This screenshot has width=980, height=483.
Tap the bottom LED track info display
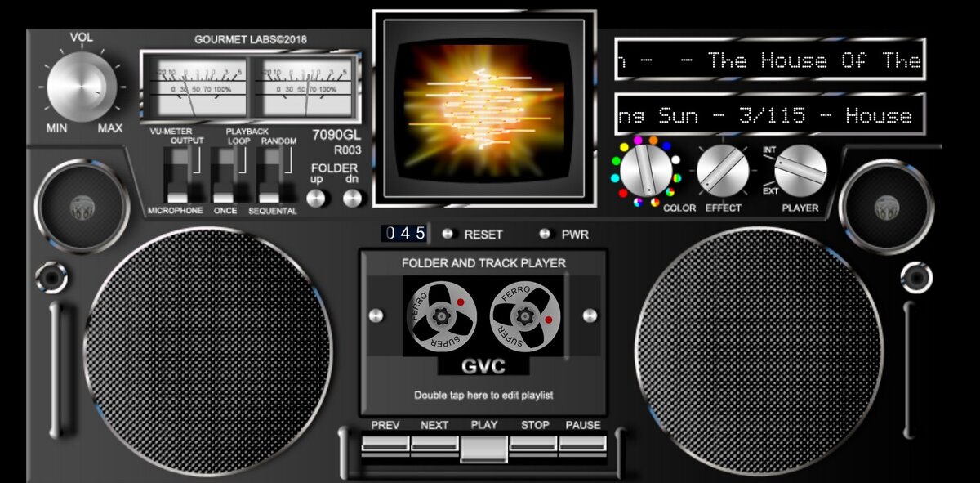pyautogui.click(x=769, y=114)
